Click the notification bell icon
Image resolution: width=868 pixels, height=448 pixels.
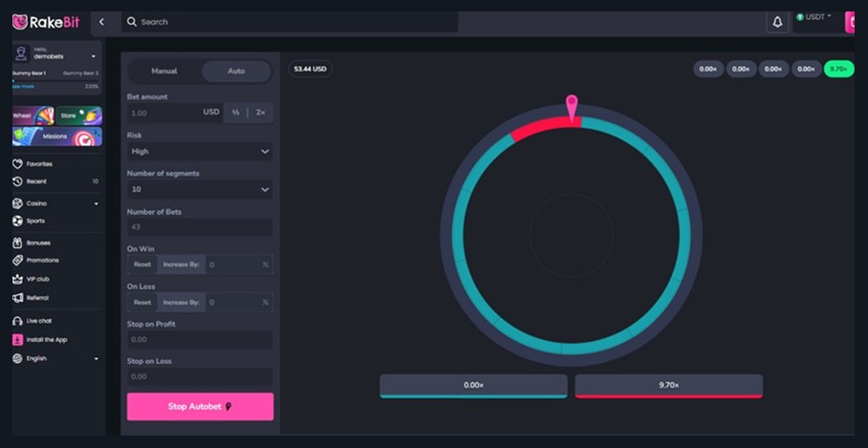tap(777, 22)
